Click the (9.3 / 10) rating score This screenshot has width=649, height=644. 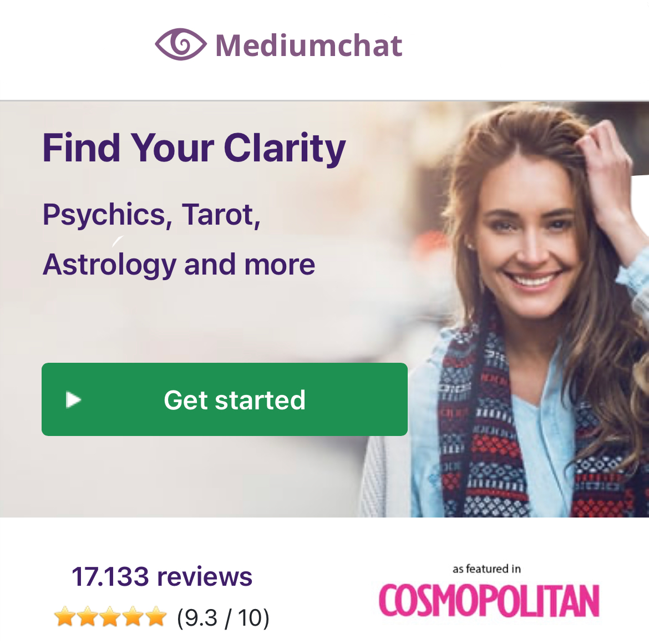[x=223, y=618]
